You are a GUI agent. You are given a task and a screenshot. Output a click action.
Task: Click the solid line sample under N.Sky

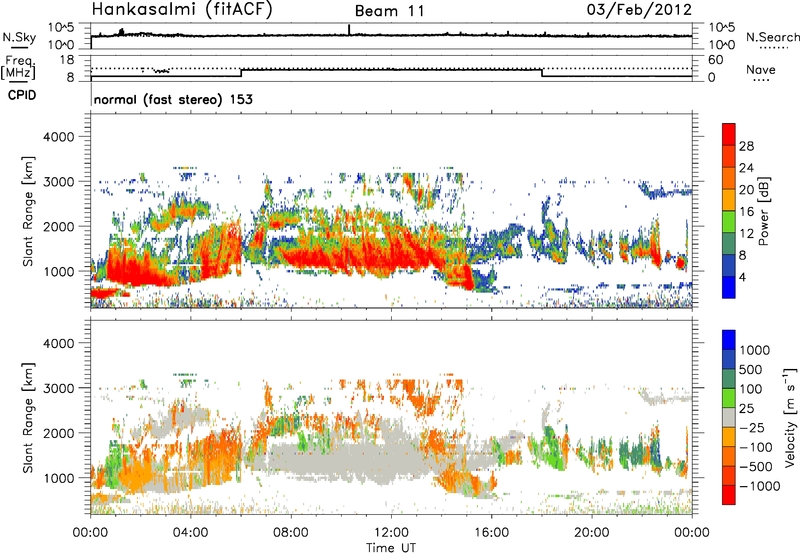[x=19, y=47]
